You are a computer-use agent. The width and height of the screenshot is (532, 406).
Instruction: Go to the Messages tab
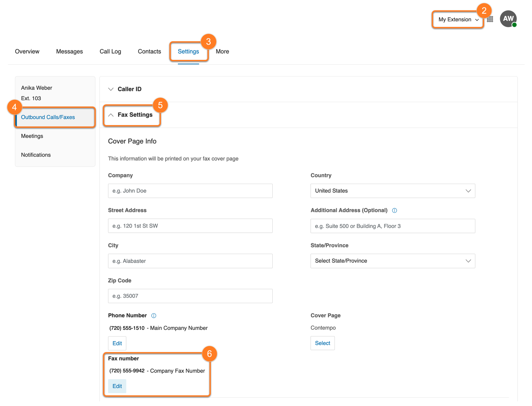(x=69, y=52)
